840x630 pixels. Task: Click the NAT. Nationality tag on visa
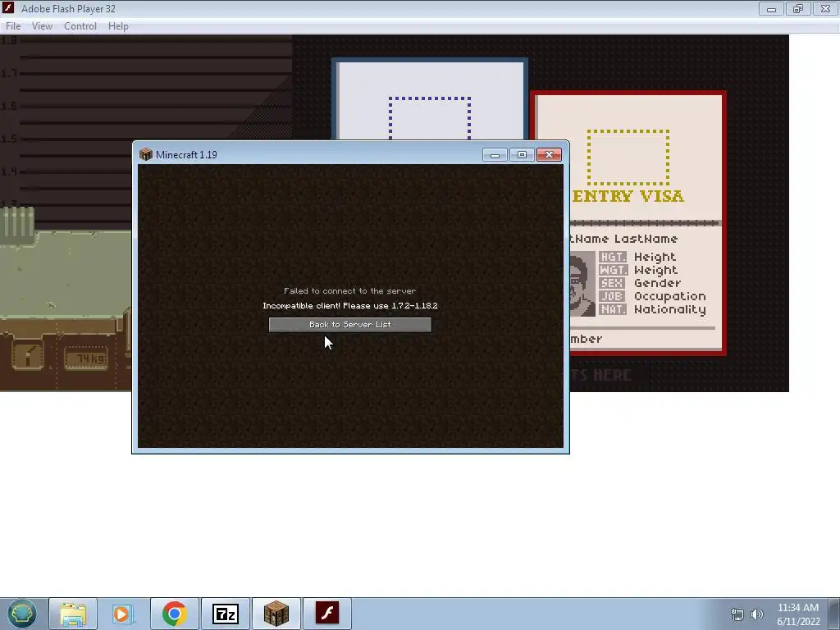pyautogui.click(x=613, y=309)
